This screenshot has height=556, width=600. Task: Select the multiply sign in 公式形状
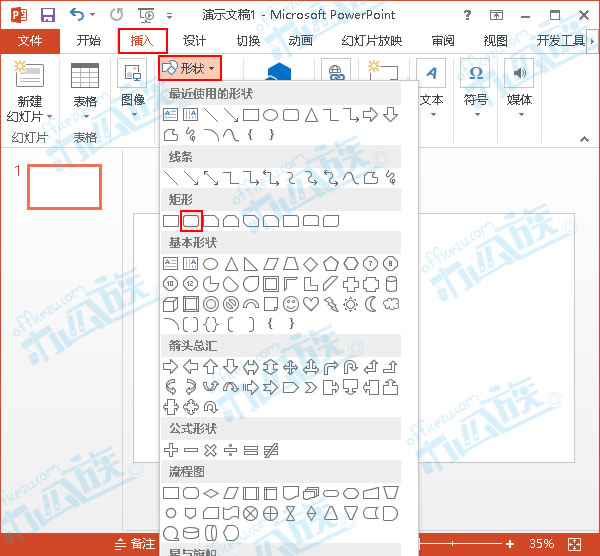(x=210, y=450)
